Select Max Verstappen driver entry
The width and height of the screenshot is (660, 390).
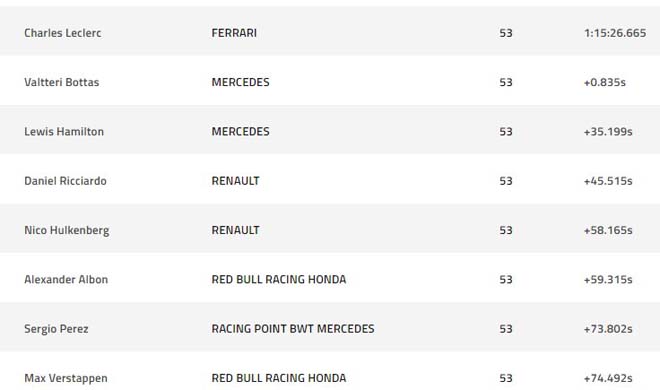66,378
